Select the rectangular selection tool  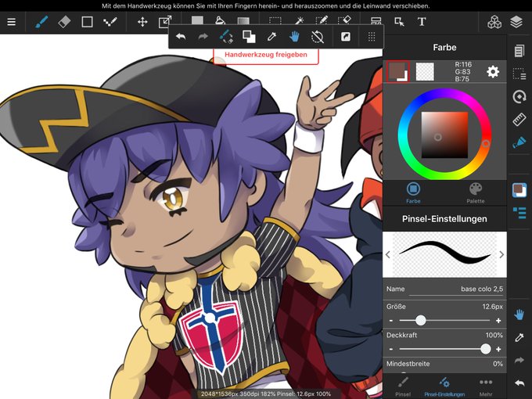coord(275,20)
